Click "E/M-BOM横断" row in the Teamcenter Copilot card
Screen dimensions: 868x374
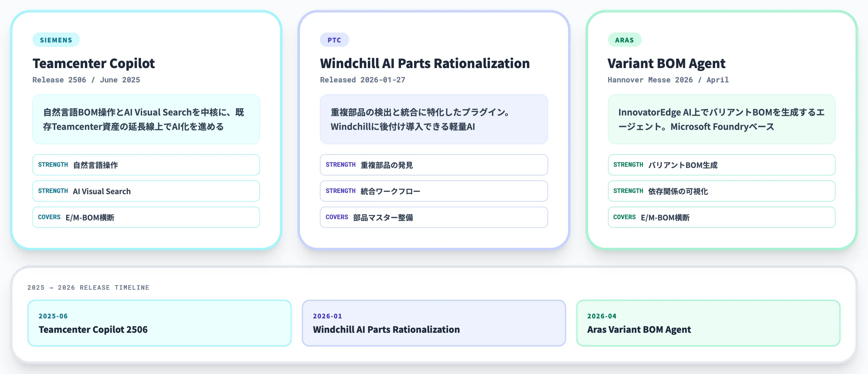[x=146, y=217]
